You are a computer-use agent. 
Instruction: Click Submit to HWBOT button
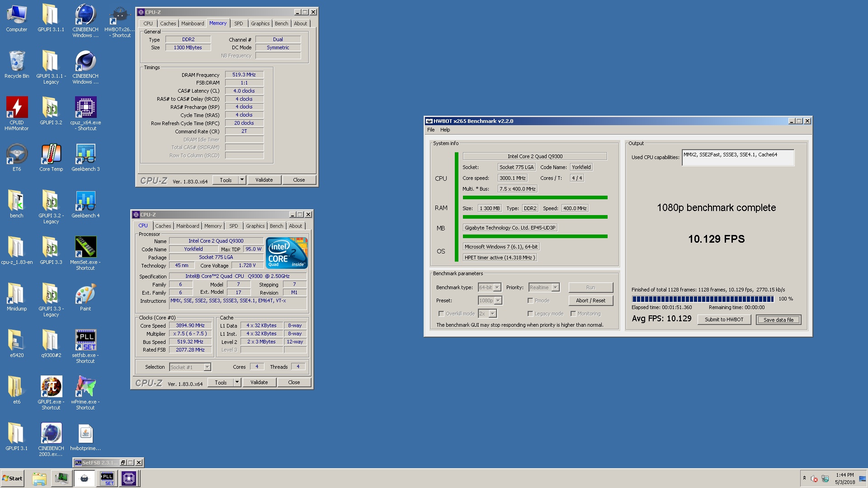coord(724,319)
